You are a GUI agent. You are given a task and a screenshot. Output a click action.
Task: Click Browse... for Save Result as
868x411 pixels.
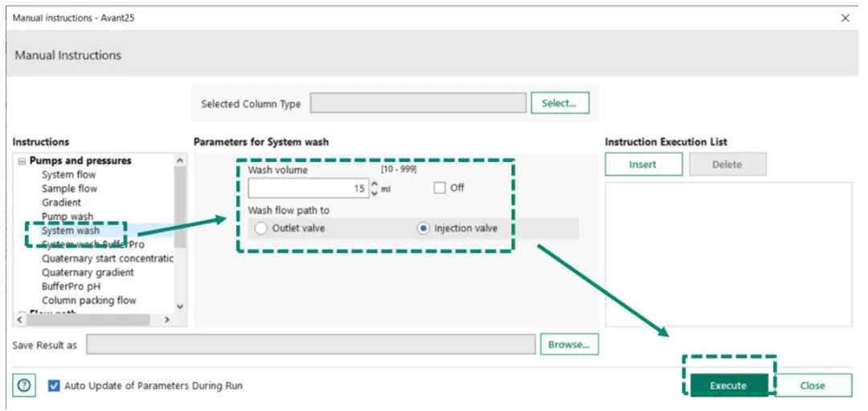coord(569,344)
